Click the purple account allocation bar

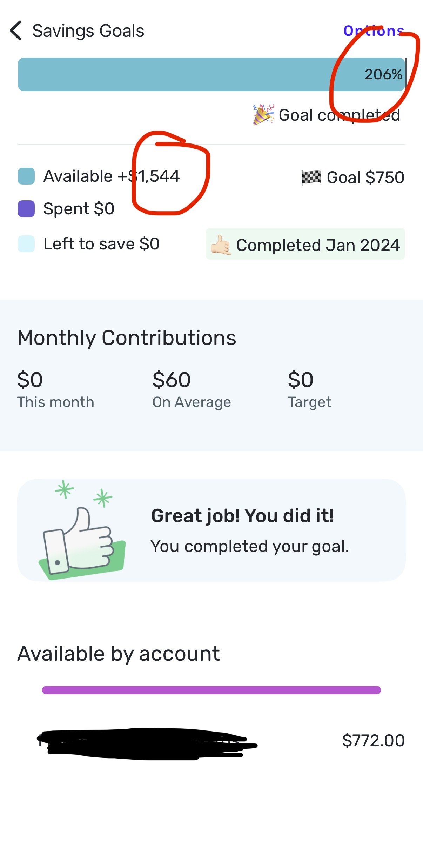coord(211,690)
